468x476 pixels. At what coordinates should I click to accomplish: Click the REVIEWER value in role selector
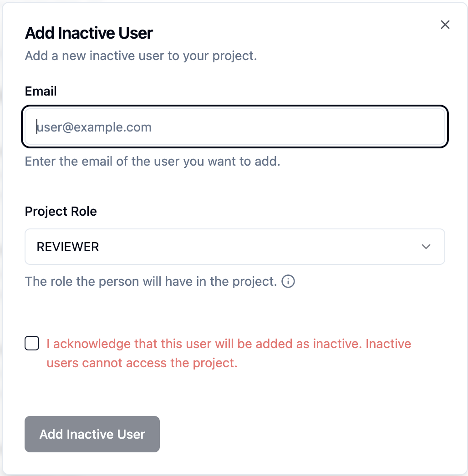pyautogui.click(x=68, y=247)
